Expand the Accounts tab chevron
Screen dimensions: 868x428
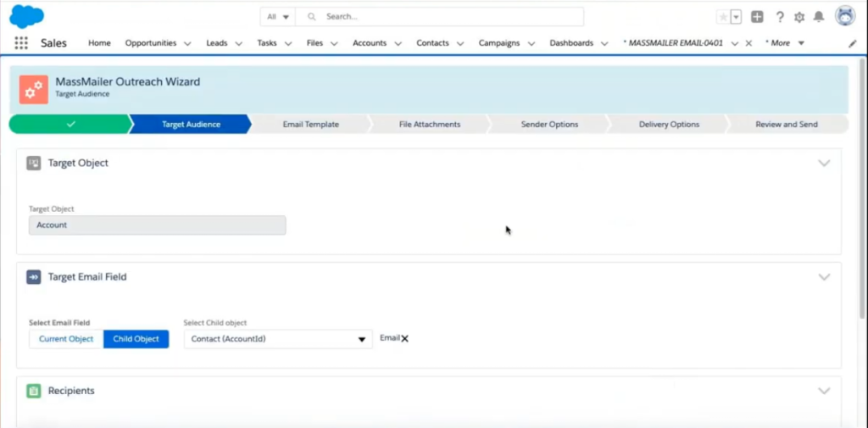point(398,43)
